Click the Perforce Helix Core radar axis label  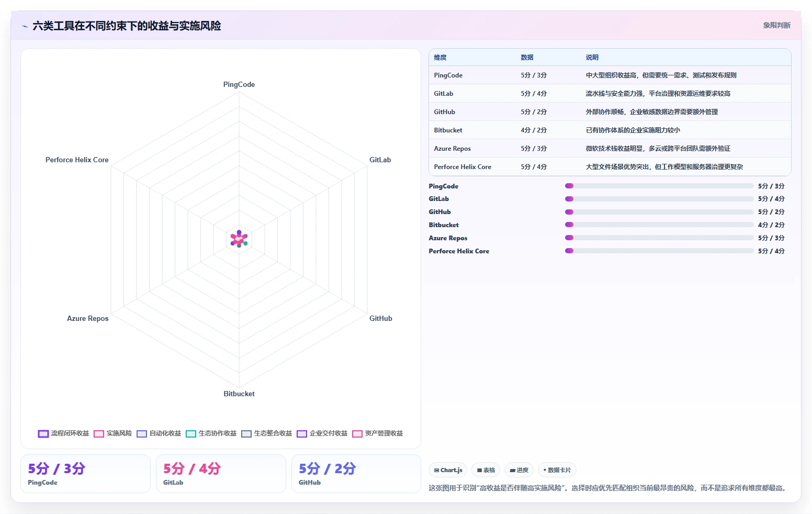[77, 160]
